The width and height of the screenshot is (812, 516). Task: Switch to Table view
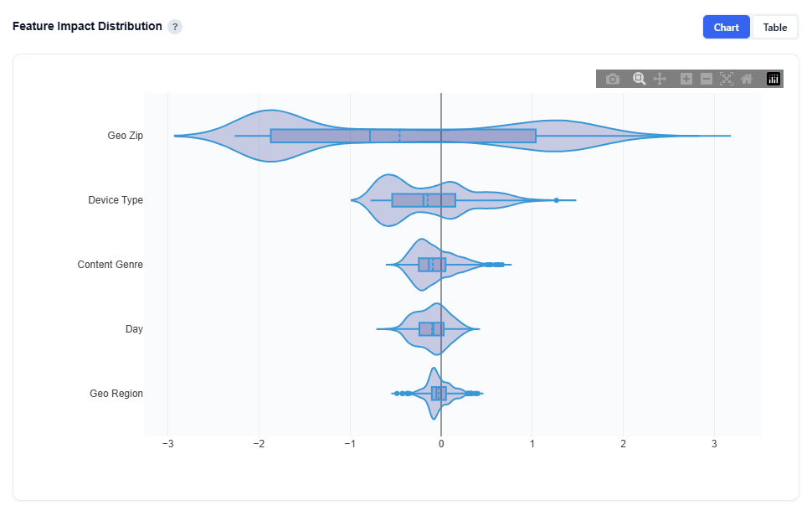point(774,27)
